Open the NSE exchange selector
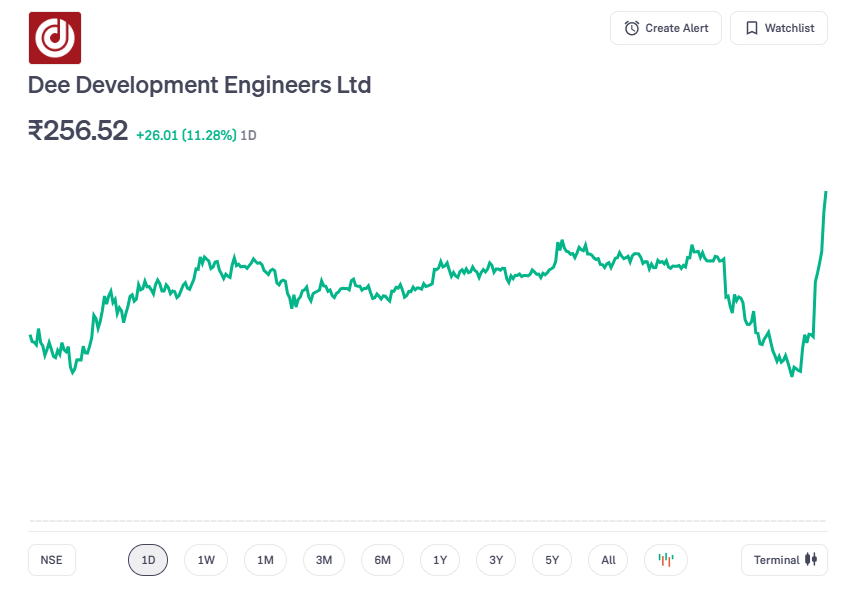Screen dimensions: 856x589 (x=51, y=560)
